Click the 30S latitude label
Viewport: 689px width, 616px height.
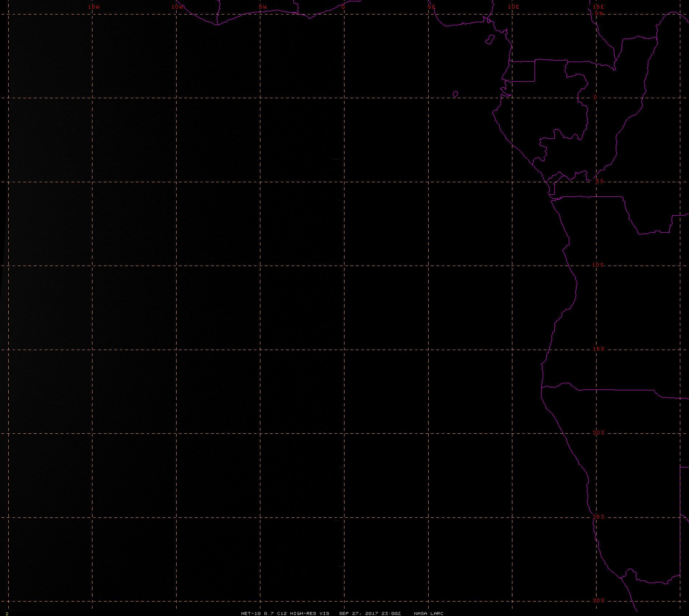click(598, 600)
